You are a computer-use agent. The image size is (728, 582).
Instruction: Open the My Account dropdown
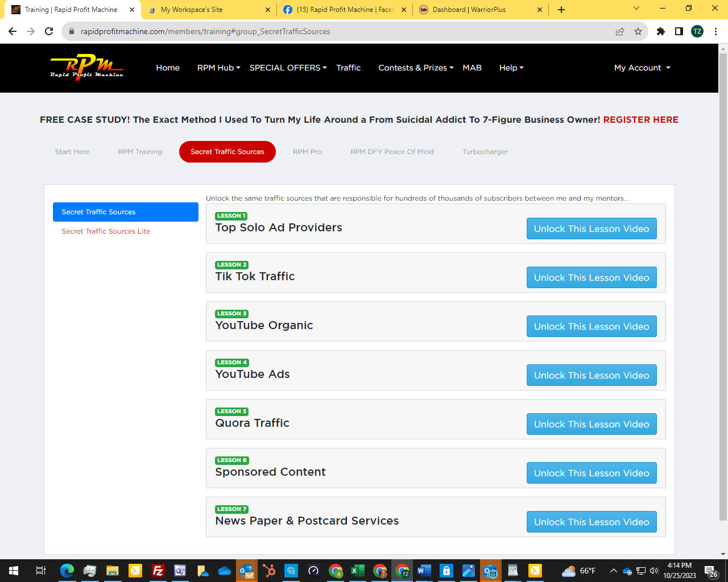[x=642, y=68]
